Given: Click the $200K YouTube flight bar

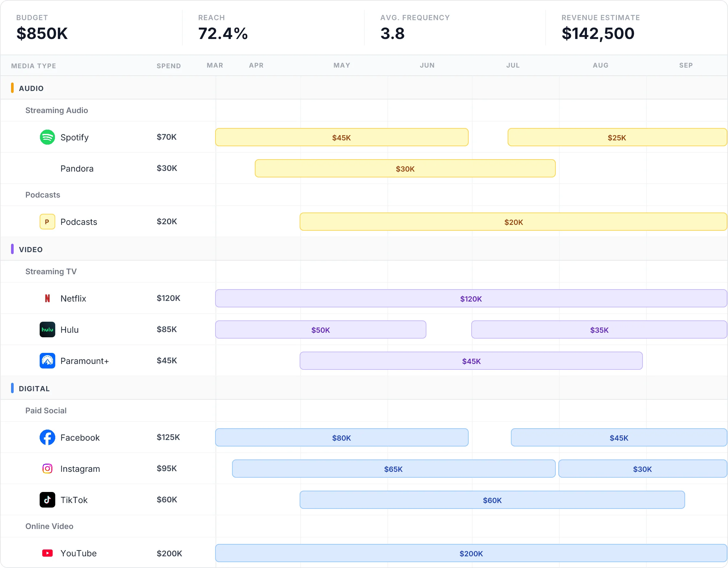Looking at the screenshot, I should click(471, 553).
